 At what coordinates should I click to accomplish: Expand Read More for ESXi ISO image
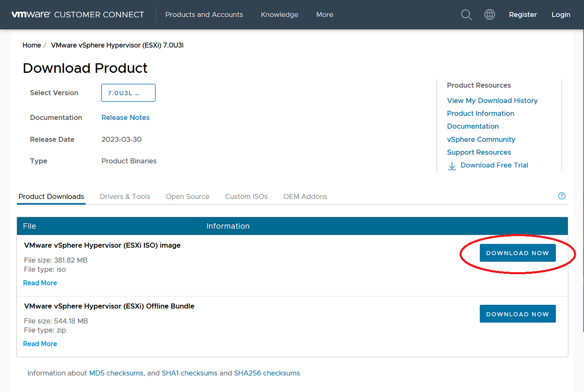click(x=40, y=283)
